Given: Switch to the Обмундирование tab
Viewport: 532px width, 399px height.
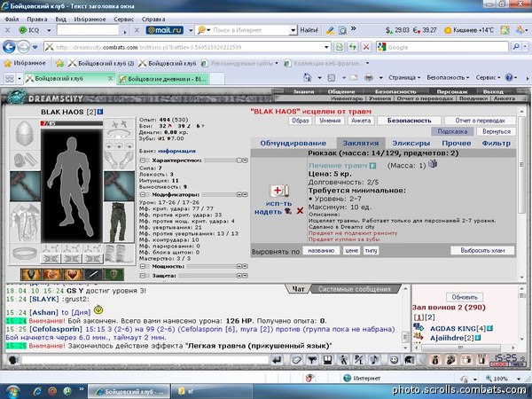Looking at the screenshot, I should (293, 143).
